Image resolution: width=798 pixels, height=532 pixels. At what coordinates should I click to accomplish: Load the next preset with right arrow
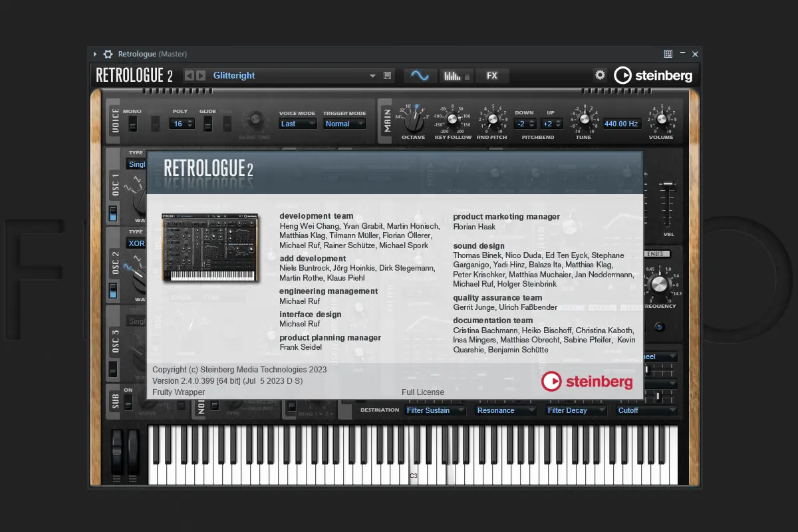click(201, 76)
